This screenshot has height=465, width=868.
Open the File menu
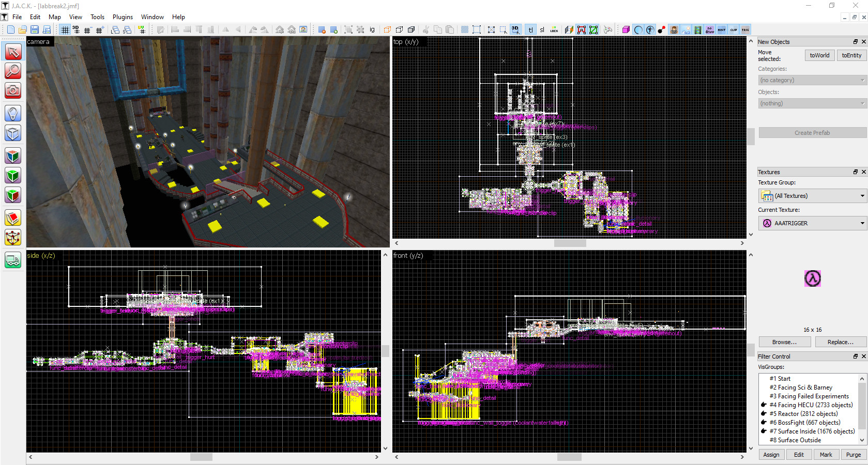coord(17,17)
